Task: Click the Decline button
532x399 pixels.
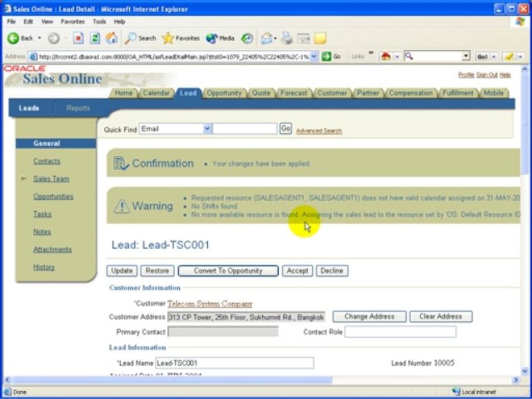Action: pos(332,271)
